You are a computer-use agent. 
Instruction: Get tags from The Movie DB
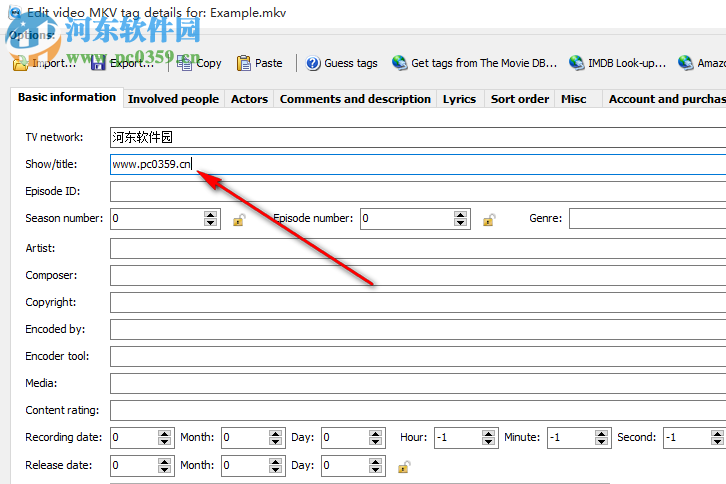(474, 63)
